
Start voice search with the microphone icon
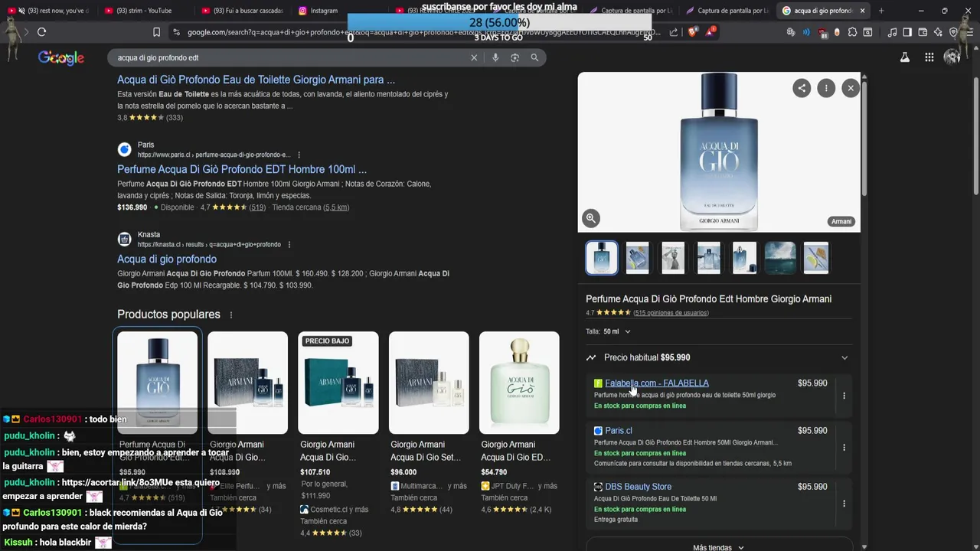[495, 57]
